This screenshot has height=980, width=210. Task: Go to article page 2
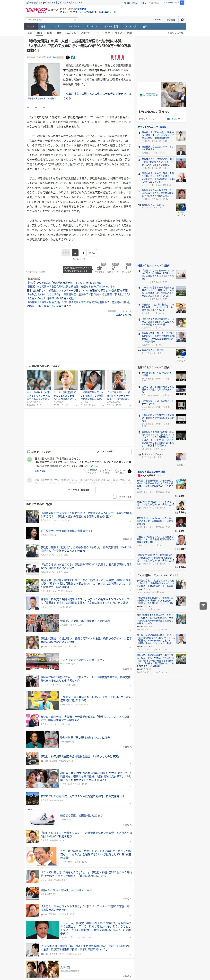point(83,253)
